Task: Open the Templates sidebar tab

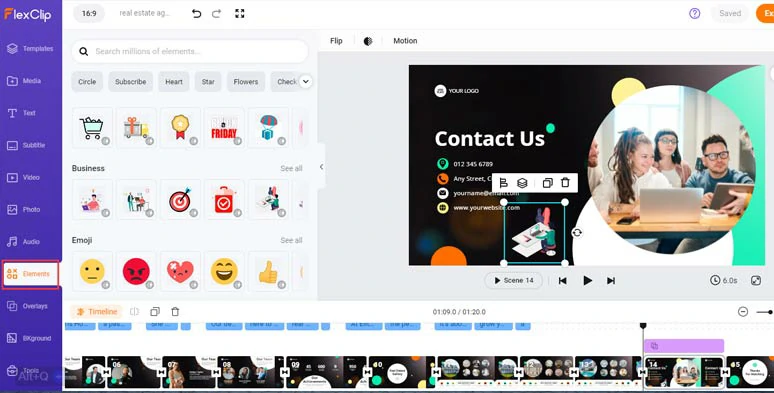Action: point(31,48)
